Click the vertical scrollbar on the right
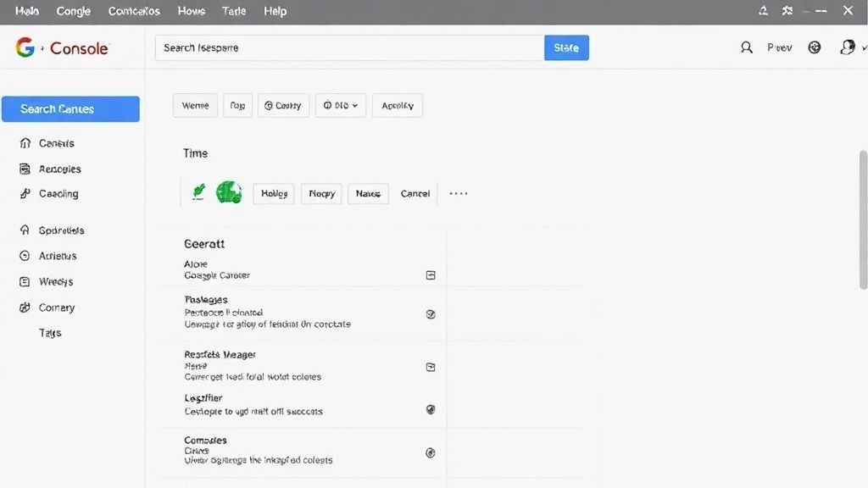This screenshot has width=868, height=488. [x=863, y=220]
